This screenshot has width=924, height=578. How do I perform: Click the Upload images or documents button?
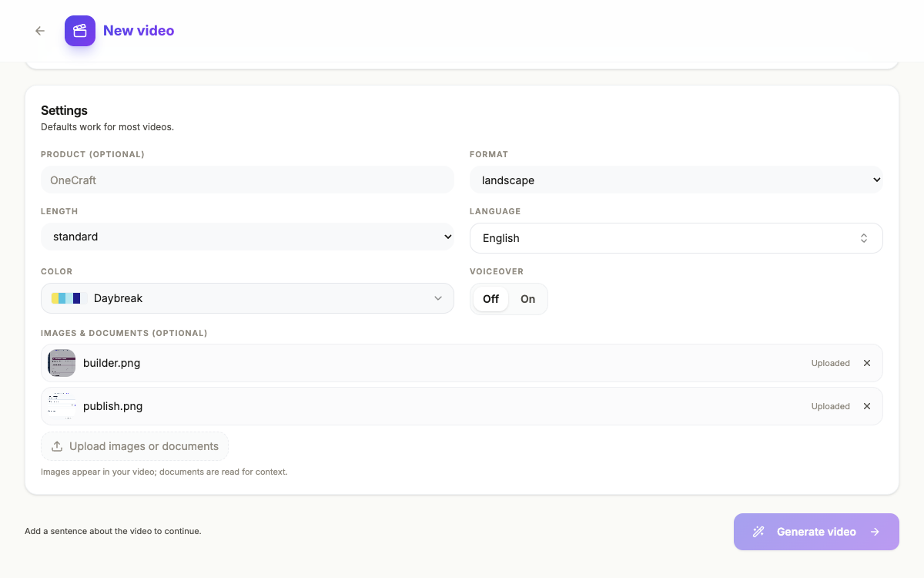pyautogui.click(x=135, y=446)
